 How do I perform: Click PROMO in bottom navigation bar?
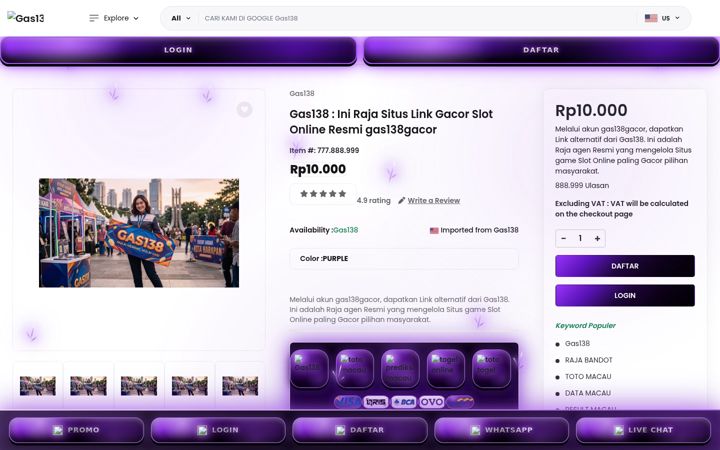pyautogui.click(x=76, y=430)
